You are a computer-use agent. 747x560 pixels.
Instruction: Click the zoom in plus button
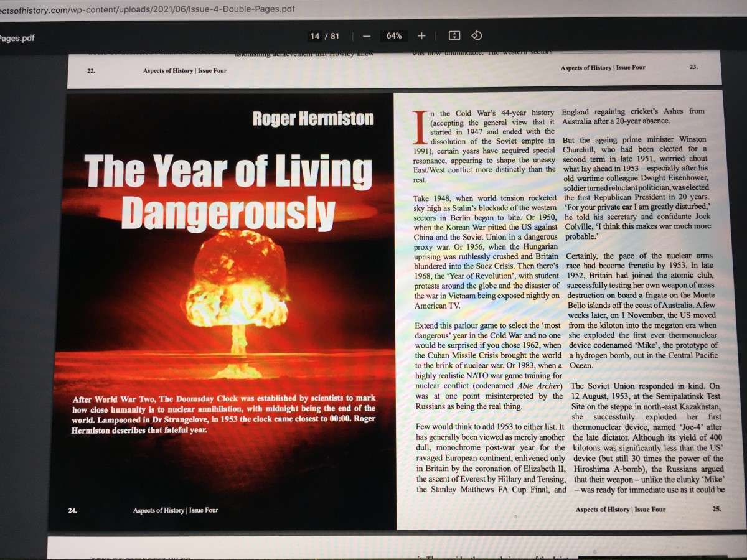[421, 36]
